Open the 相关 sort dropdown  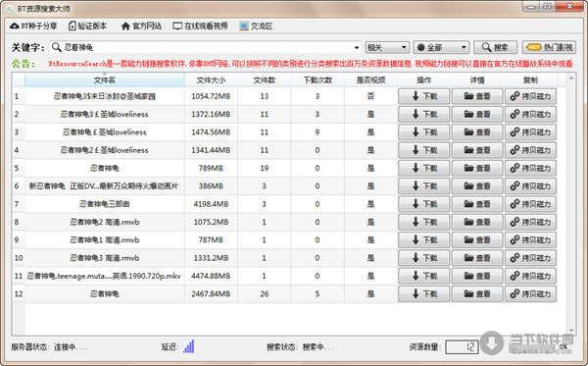[x=387, y=47]
